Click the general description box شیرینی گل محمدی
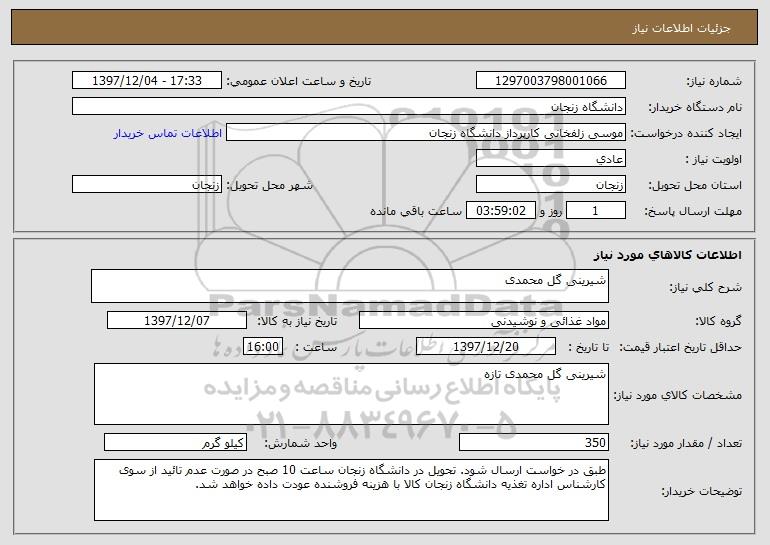770x545 pixels. pyautogui.click(x=350, y=286)
